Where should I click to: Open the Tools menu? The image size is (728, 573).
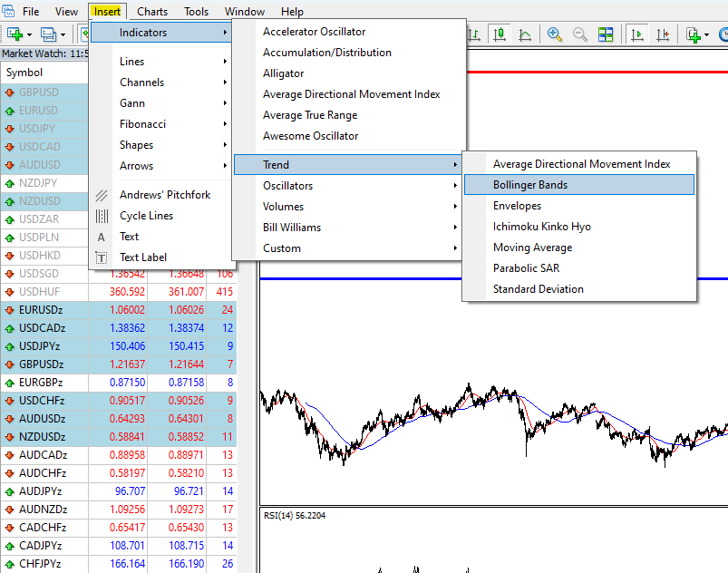click(x=195, y=11)
